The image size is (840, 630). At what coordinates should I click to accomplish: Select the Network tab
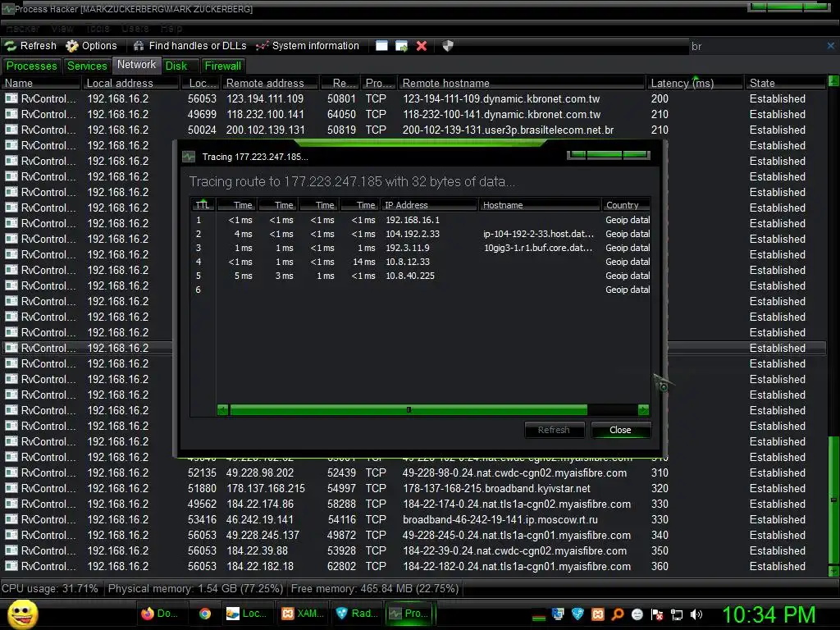tap(137, 65)
